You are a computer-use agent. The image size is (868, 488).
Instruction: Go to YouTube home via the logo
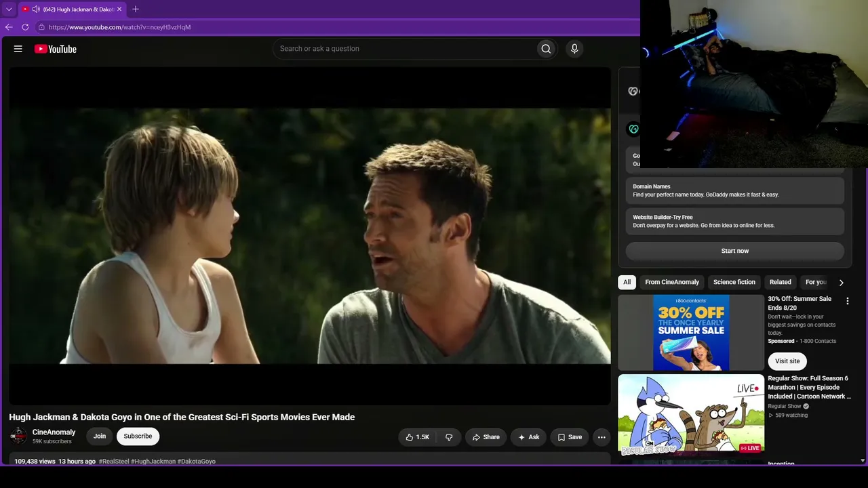coord(56,49)
